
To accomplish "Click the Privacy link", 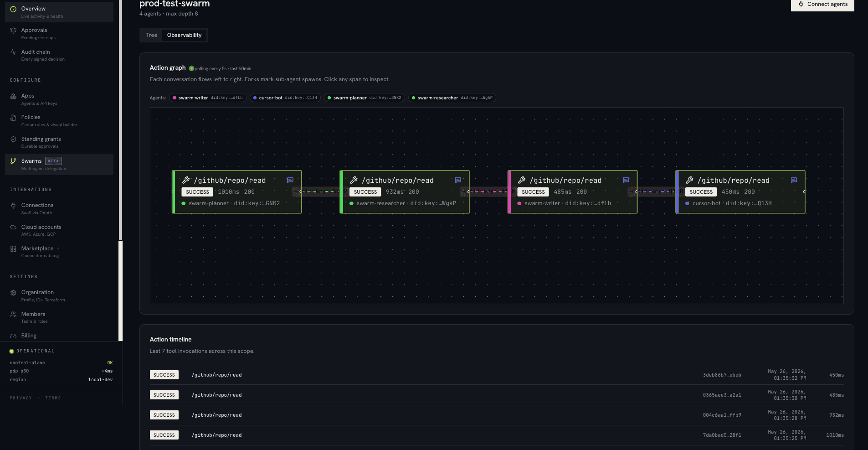I will (21, 398).
